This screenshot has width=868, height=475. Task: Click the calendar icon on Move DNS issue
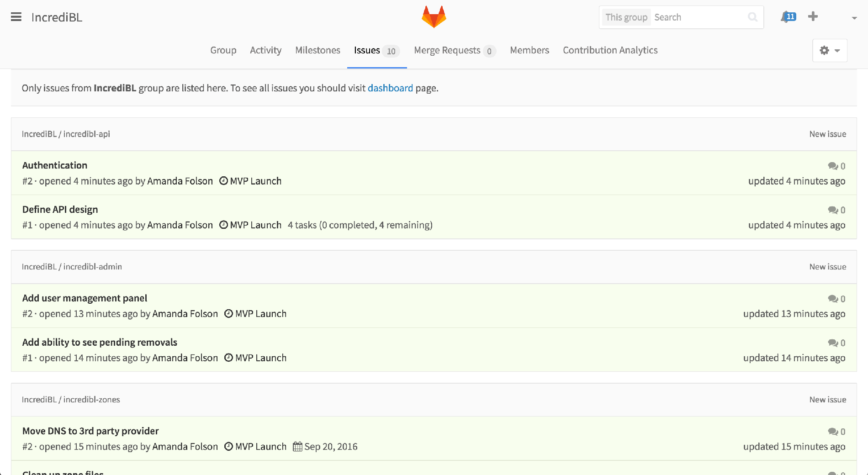pyautogui.click(x=297, y=446)
